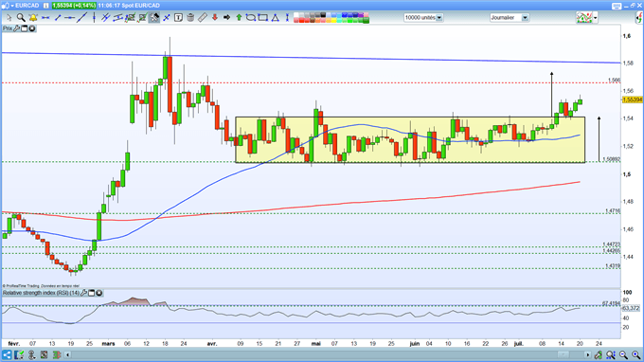This screenshot has height=362, width=644.
Task: Select the crossed parallel lines tool
Action: point(105,18)
